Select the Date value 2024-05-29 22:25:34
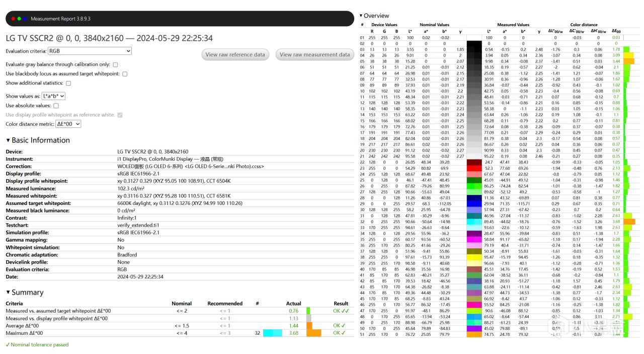The image size is (644, 354). 140,276
